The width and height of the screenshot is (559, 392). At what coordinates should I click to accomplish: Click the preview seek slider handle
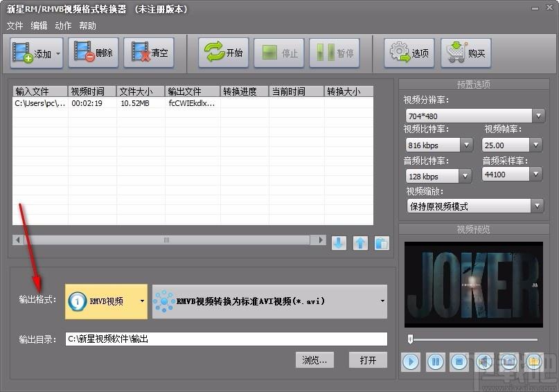coord(410,339)
